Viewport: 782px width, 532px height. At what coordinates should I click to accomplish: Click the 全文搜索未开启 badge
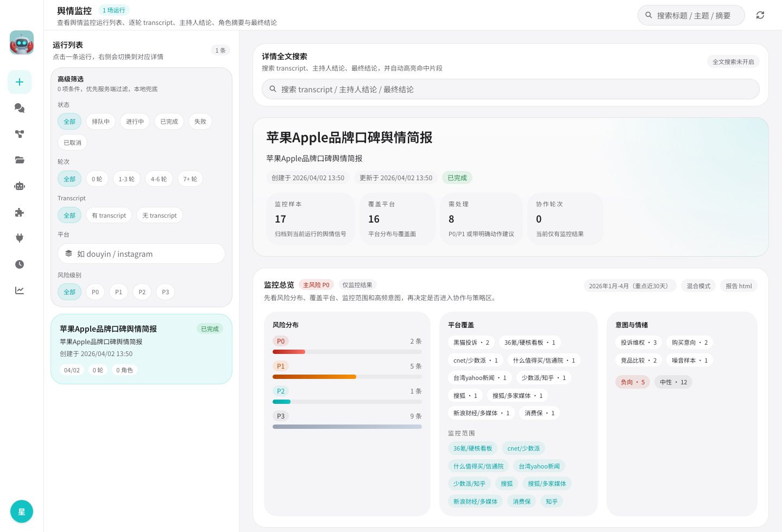[733, 62]
